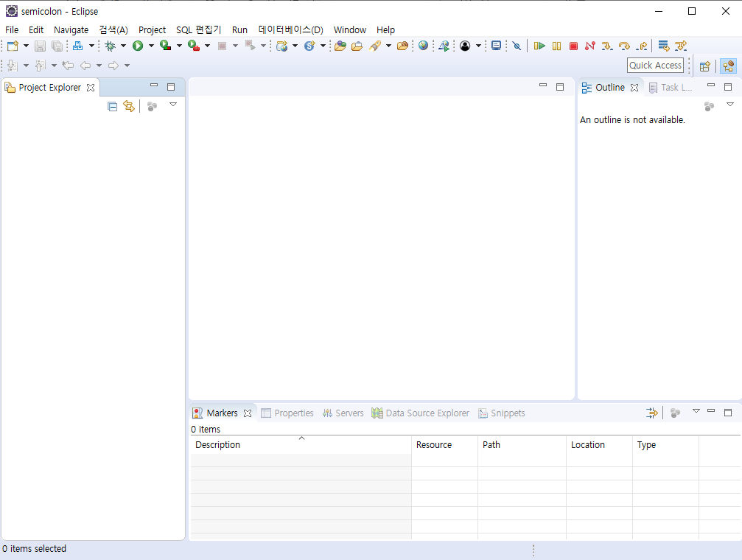The image size is (742, 560).
Task: Open the SQL 편집기 menu
Action: pos(198,29)
